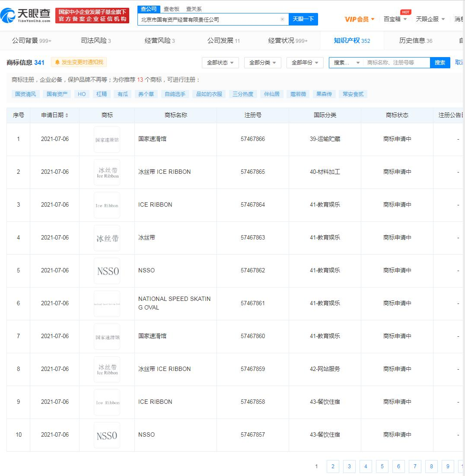Expand the 百宝箱 menu
Image resolution: width=465 pixels, height=476 pixels.
[395, 19]
